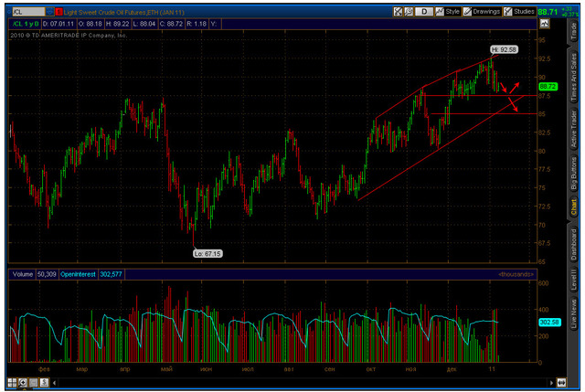Click the O: 88.18 open value
Viewport: 585px width, 392px height.
tap(90, 24)
